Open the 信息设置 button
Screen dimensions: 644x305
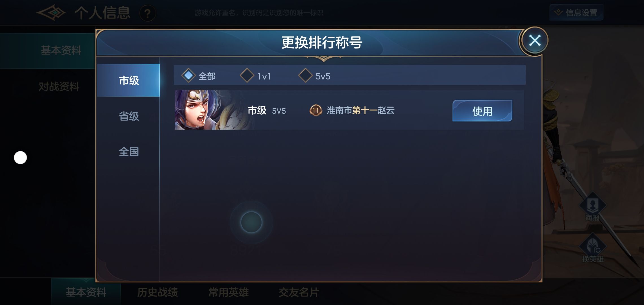click(576, 12)
